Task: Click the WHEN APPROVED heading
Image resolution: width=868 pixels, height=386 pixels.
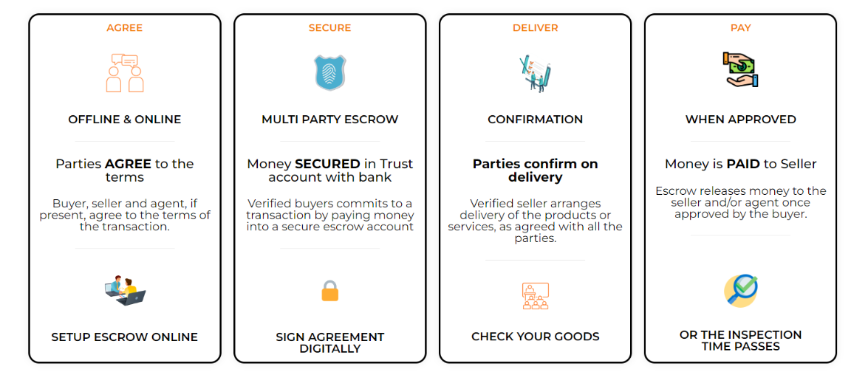Action: click(741, 120)
